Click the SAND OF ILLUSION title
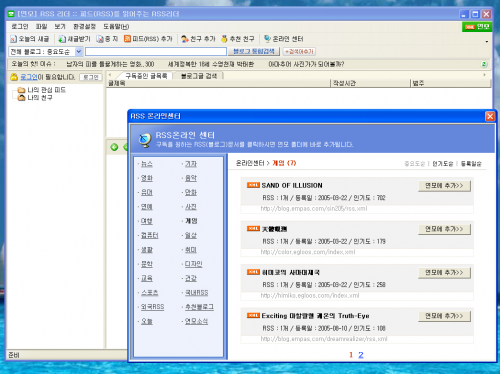 point(292,185)
